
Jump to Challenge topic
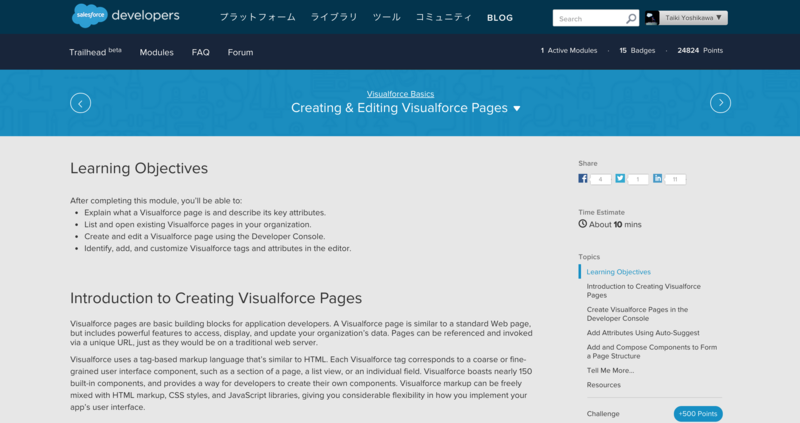[603, 414]
